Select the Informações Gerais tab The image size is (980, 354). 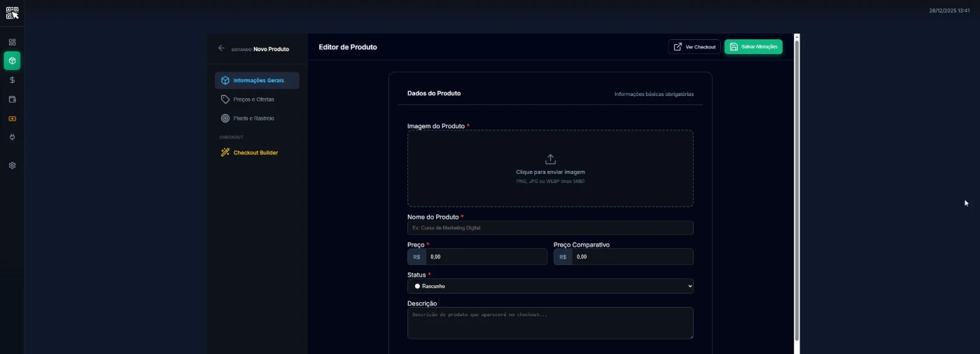coord(257,81)
